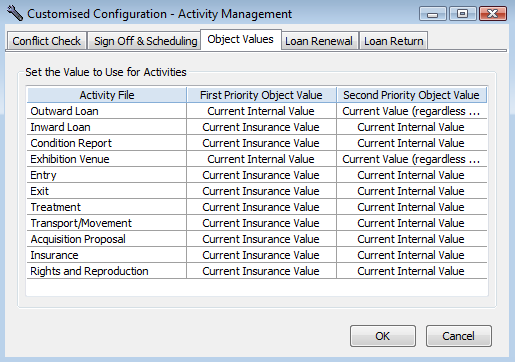The image size is (515, 362).
Task: Go to the Loan Renewal tab
Action: (x=319, y=41)
